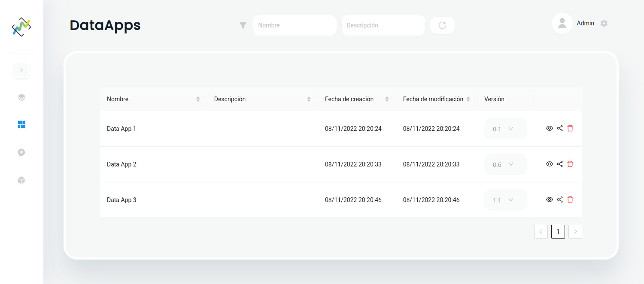Open settings gear next to Admin
This screenshot has width=644, height=284.
[x=604, y=23]
